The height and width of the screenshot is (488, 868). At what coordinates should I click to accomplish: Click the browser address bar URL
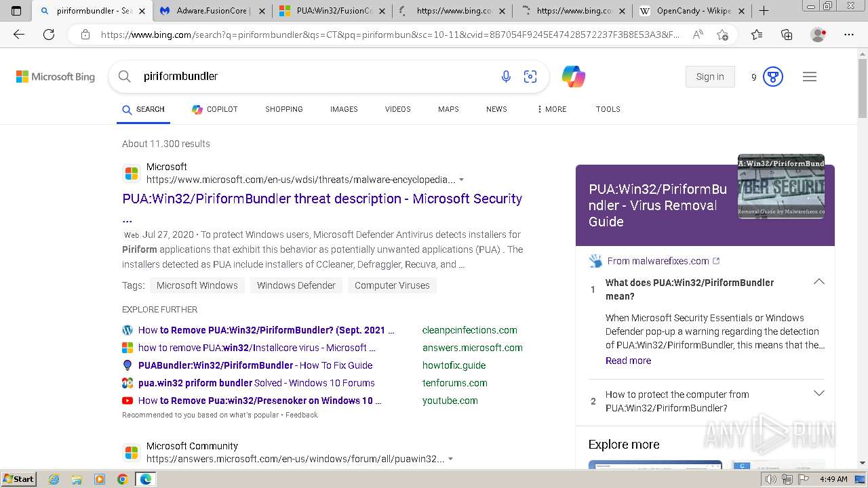(x=390, y=35)
